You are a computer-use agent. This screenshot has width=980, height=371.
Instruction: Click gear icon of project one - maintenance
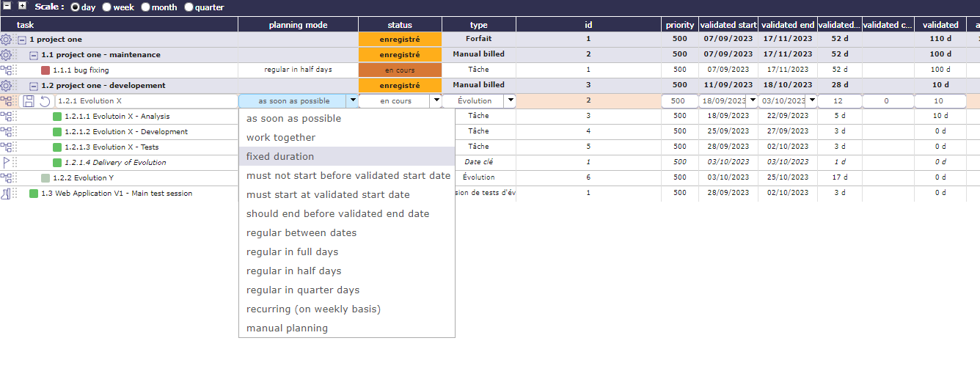tap(6, 55)
